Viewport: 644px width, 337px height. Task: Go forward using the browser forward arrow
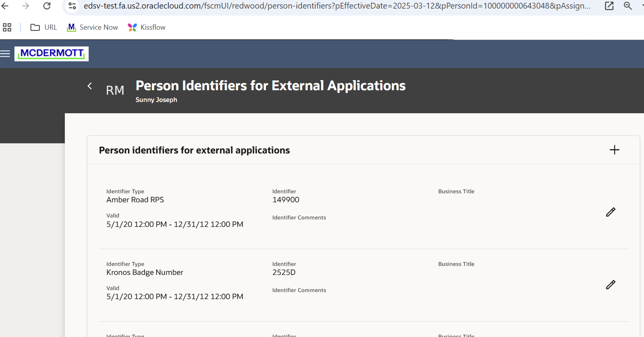pos(26,6)
